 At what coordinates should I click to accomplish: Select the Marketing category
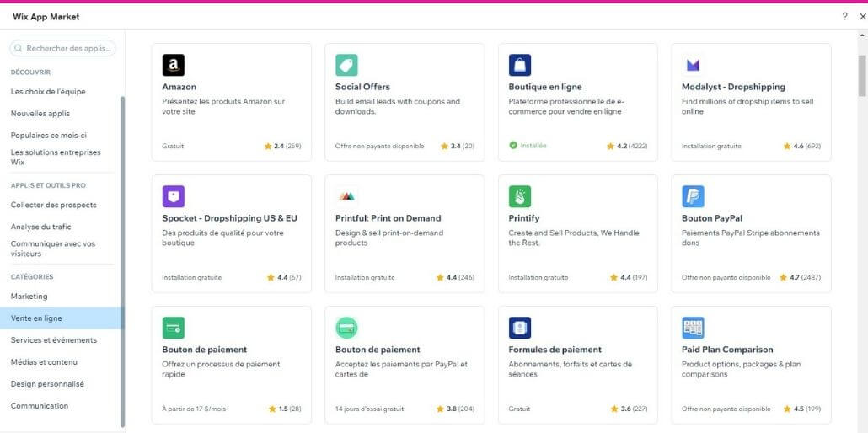coord(29,297)
